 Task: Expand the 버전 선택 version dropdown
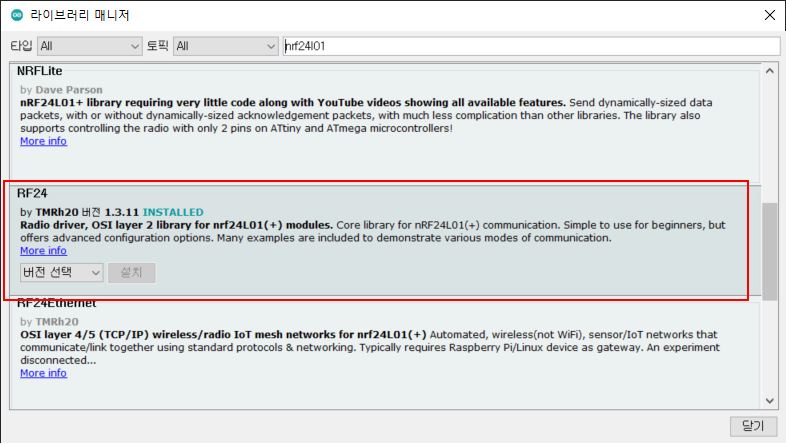(62, 273)
